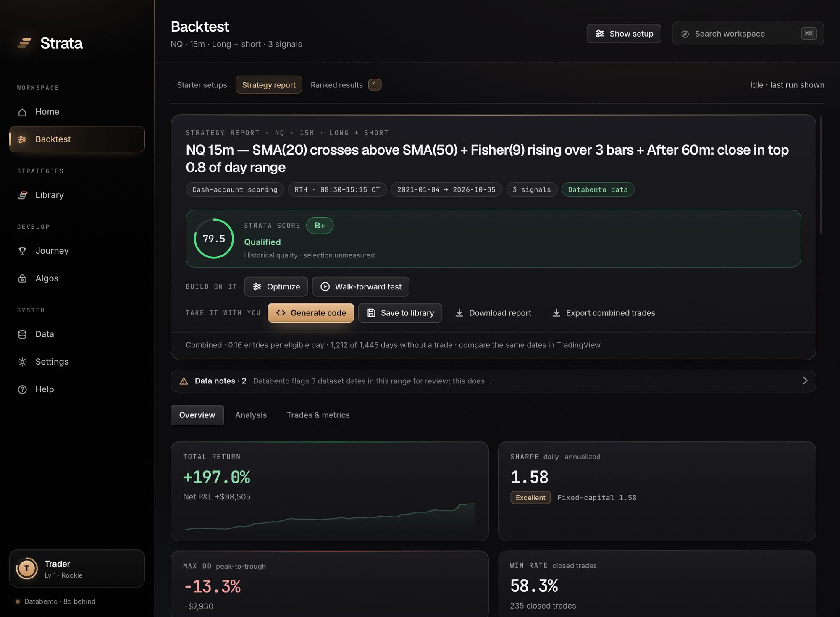Open the Algos page

pos(77,278)
